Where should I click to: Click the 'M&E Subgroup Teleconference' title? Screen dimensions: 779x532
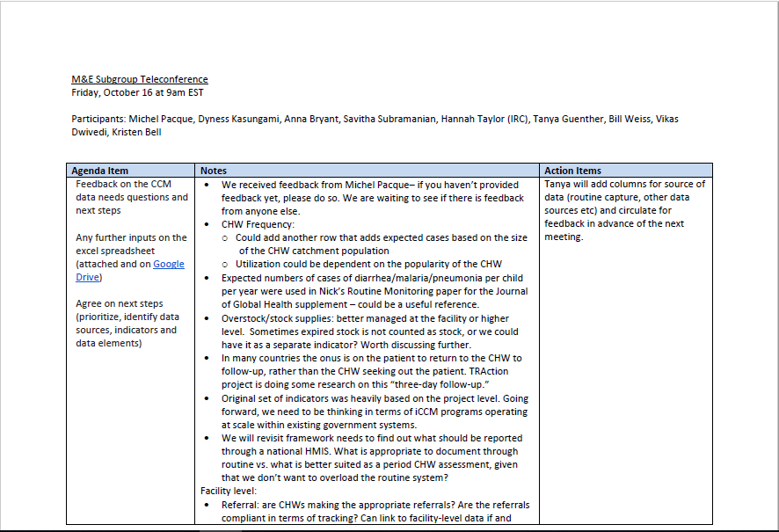pyautogui.click(x=140, y=79)
